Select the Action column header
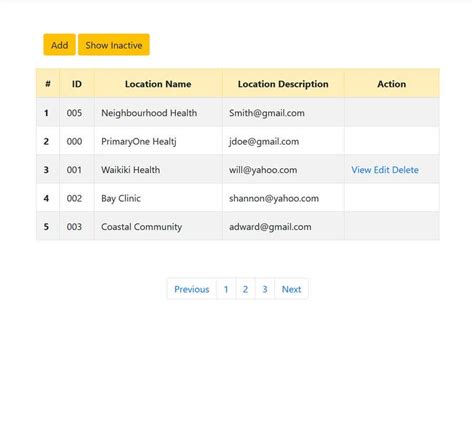The height and width of the screenshot is (438, 474). tap(392, 84)
